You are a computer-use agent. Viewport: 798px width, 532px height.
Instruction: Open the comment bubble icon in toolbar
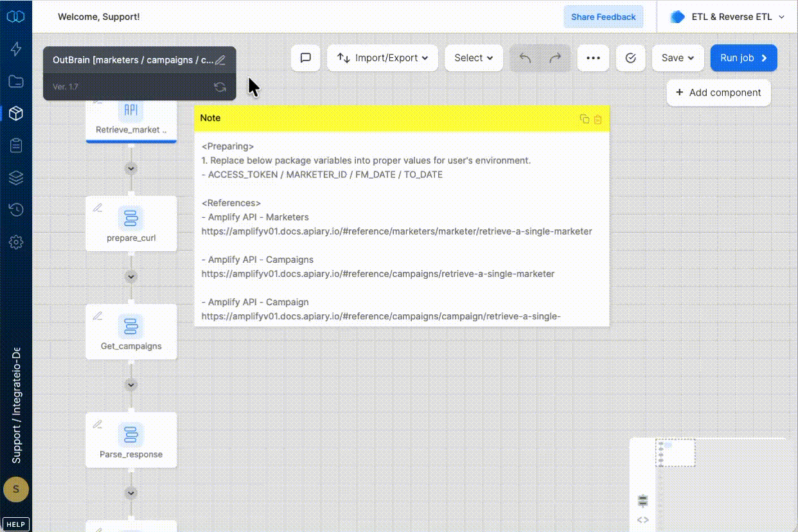pyautogui.click(x=305, y=58)
